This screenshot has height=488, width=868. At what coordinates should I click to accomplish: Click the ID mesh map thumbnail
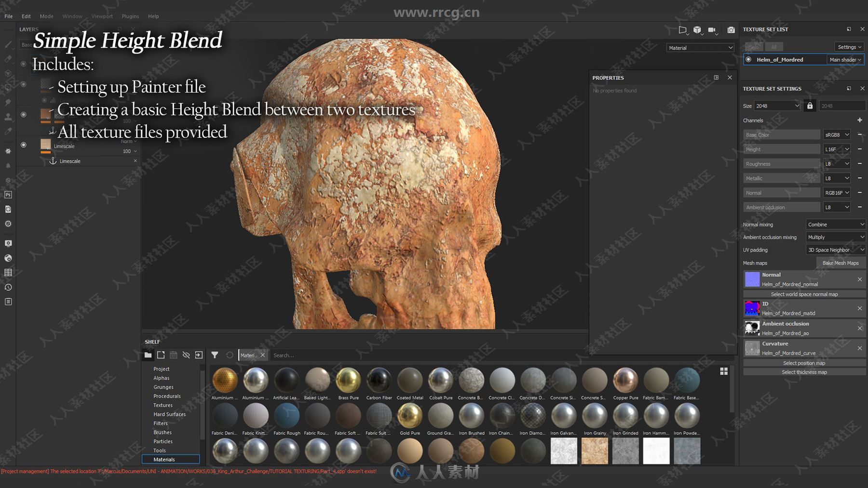point(752,308)
